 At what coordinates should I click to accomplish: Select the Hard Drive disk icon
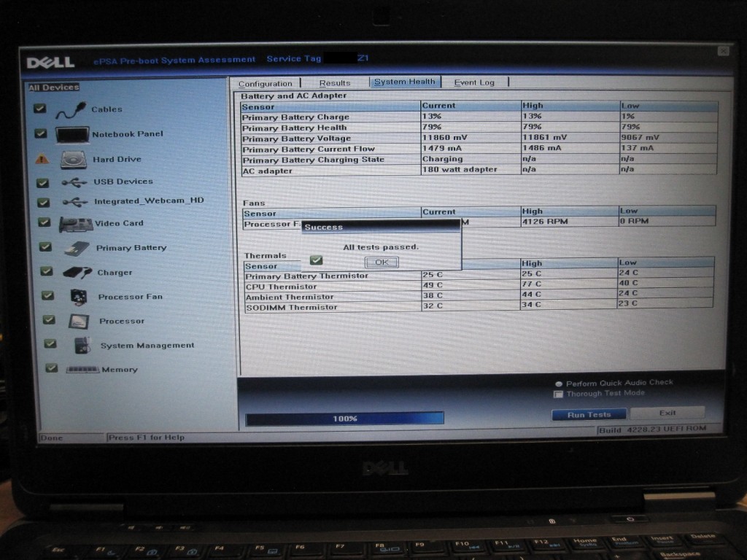(74, 160)
